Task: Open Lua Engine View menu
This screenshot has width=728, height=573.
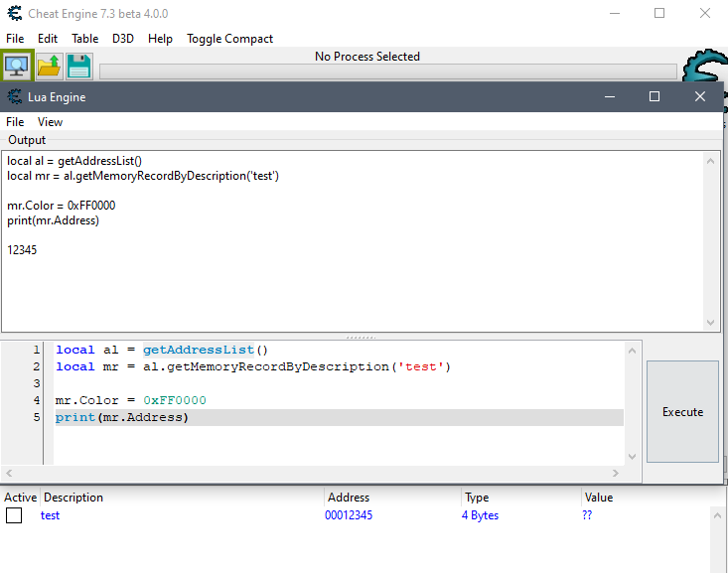Action: click(x=50, y=122)
